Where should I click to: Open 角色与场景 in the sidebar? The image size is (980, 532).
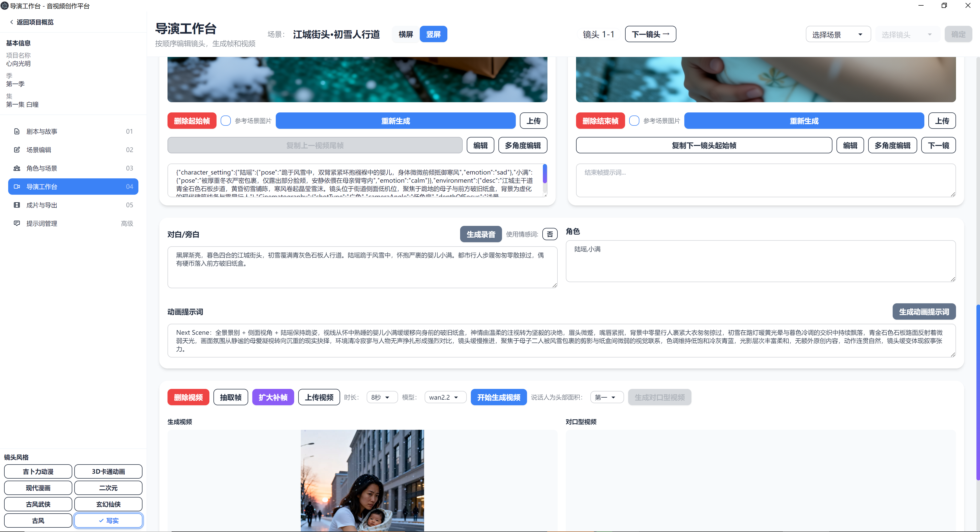click(x=73, y=168)
